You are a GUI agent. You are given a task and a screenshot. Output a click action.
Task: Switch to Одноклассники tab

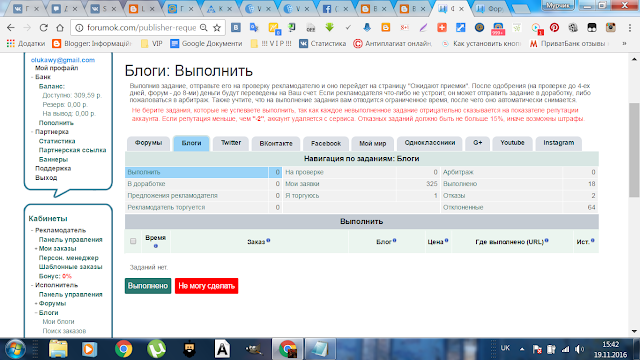click(x=429, y=143)
